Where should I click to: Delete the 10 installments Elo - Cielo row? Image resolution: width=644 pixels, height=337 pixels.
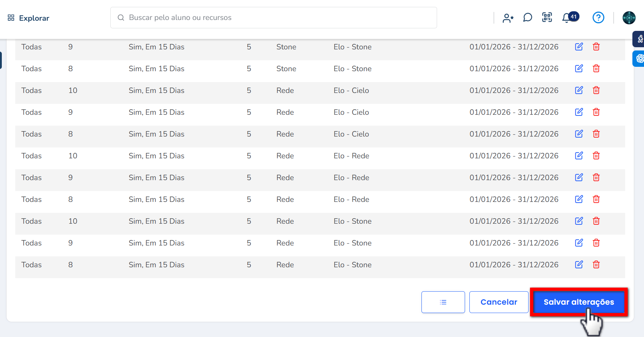[x=596, y=90]
